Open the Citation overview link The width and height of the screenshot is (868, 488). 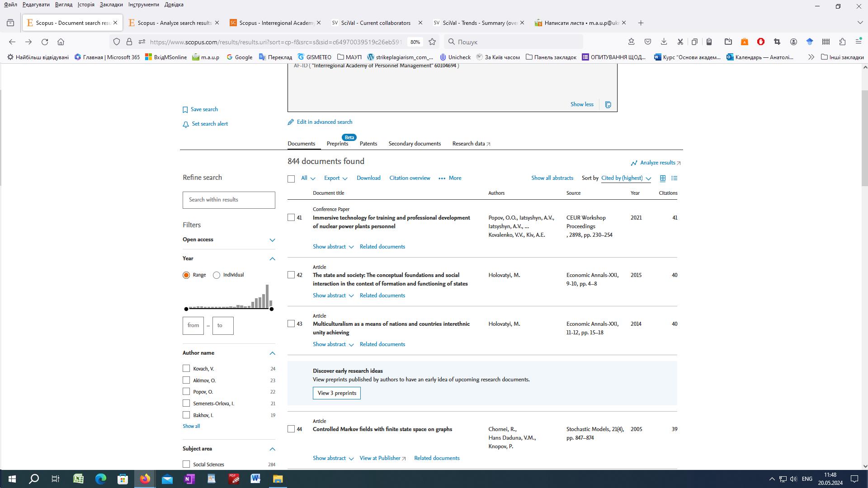point(410,178)
